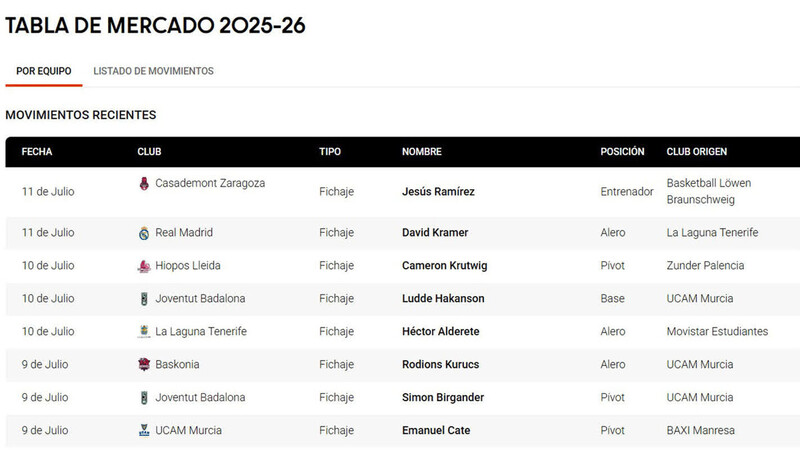The width and height of the screenshot is (800, 450).
Task: Open the Emanuel Cate signing entry
Action: (436, 431)
